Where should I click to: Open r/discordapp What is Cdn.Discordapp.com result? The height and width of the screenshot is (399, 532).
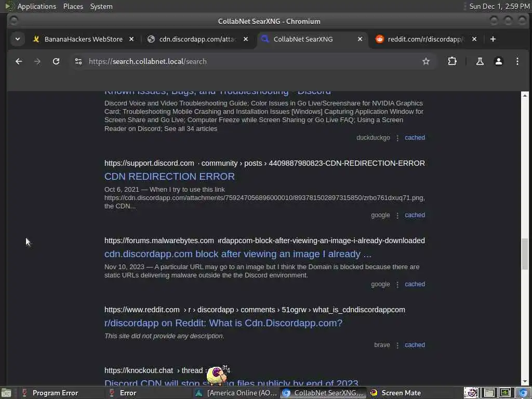[223, 323]
